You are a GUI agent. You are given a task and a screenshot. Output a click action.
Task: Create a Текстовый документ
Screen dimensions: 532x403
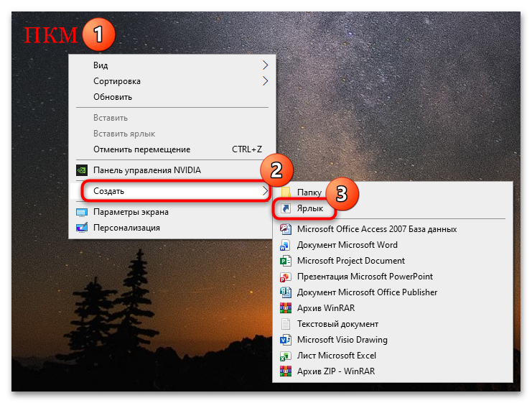(393, 324)
